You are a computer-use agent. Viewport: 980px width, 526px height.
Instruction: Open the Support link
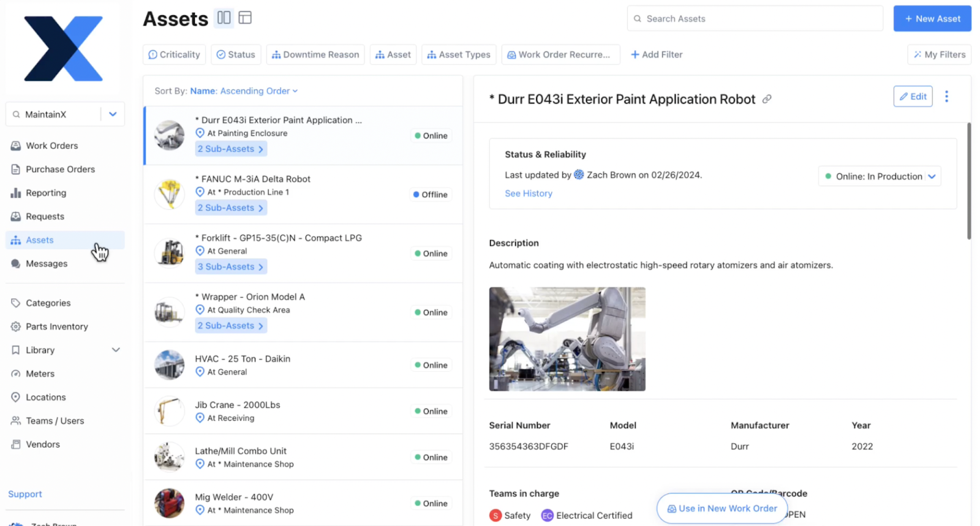(x=25, y=494)
